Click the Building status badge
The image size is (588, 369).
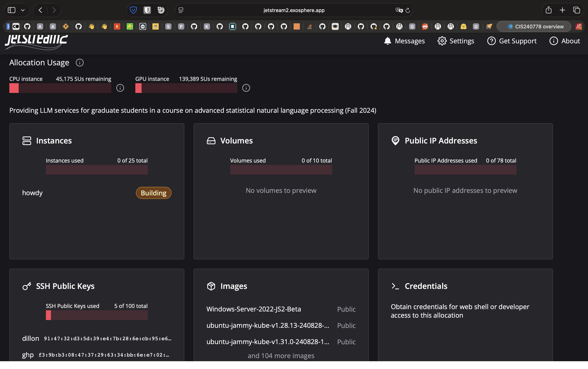154,193
